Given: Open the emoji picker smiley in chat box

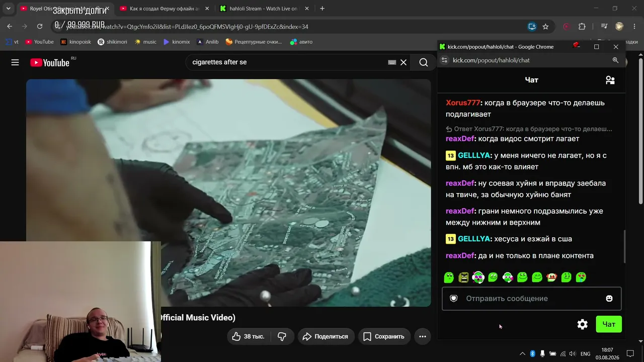Looking at the screenshot, I should (609, 299).
